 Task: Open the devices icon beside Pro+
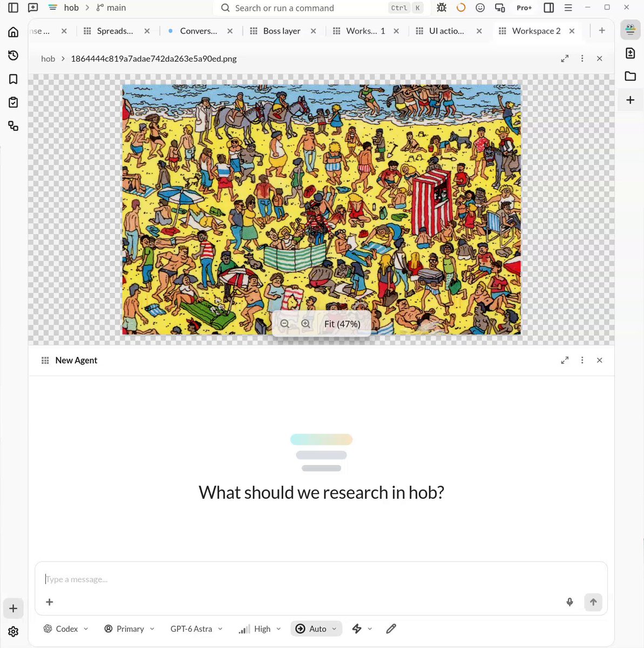click(500, 8)
